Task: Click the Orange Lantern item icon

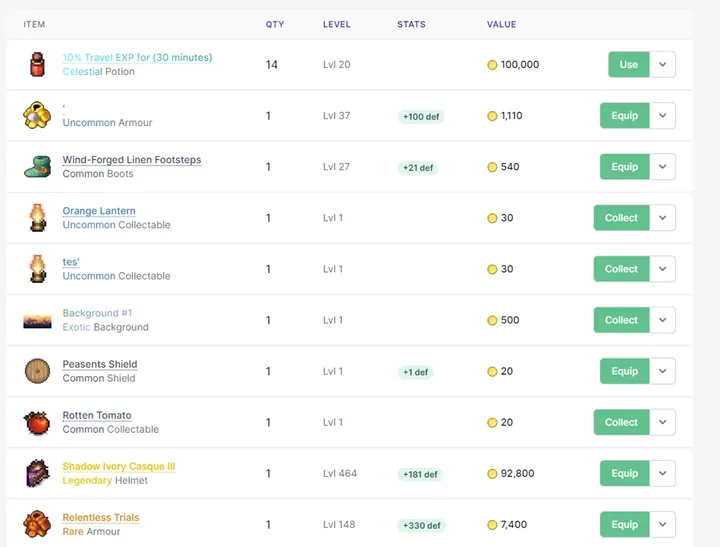Action: click(38, 218)
